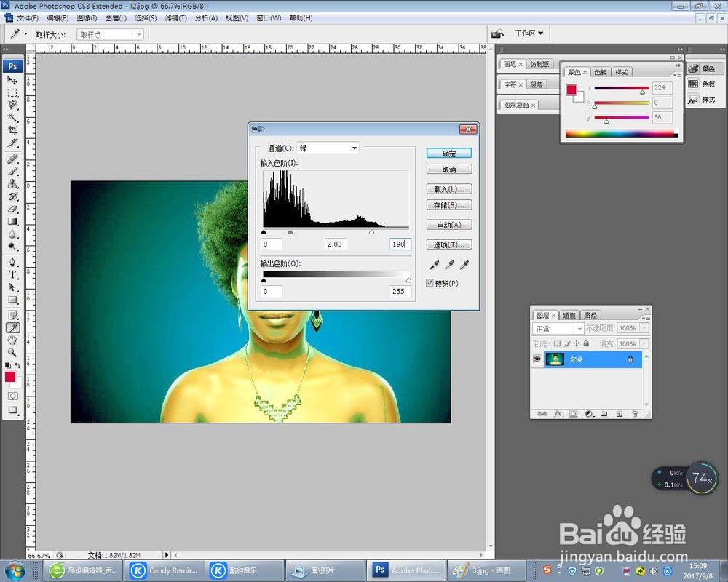Image resolution: width=728 pixels, height=582 pixels.
Task: Select the Path Selection tool
Action: pyautogui.click(x=12, y=287)
